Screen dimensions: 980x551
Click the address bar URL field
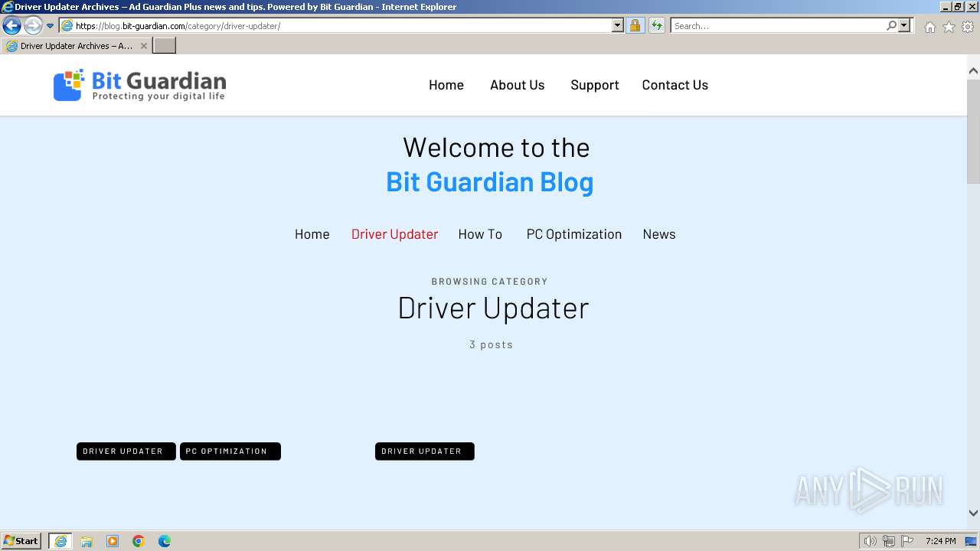[335, 25]
